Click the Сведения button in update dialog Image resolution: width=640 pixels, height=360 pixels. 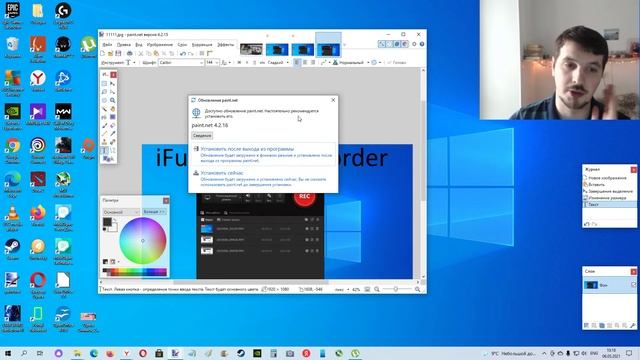coord(202,136)
